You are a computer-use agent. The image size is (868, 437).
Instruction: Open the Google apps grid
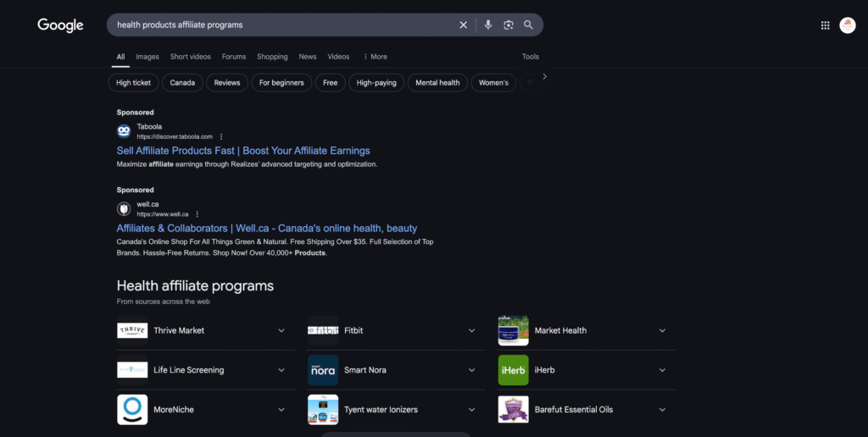[x=826, y=25]
